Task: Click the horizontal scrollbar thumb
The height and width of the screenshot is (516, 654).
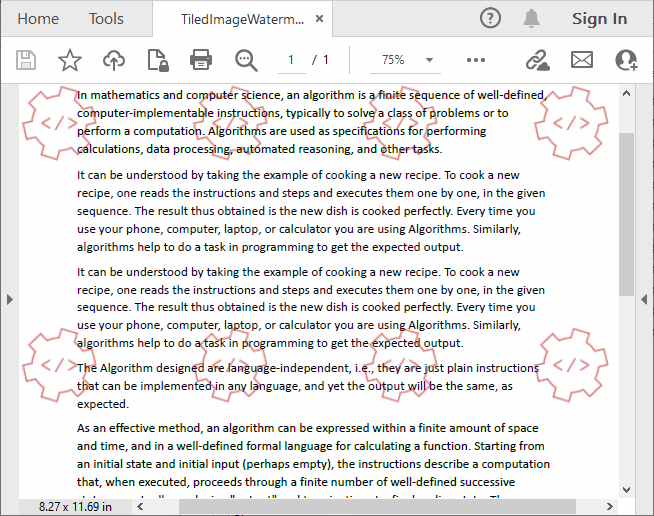Action: pos(377,506)
